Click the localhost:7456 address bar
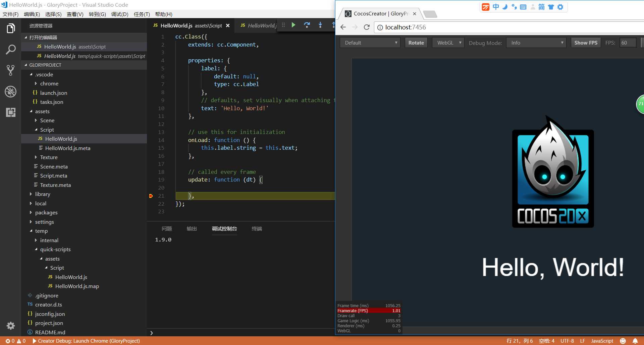 (510, 27)
